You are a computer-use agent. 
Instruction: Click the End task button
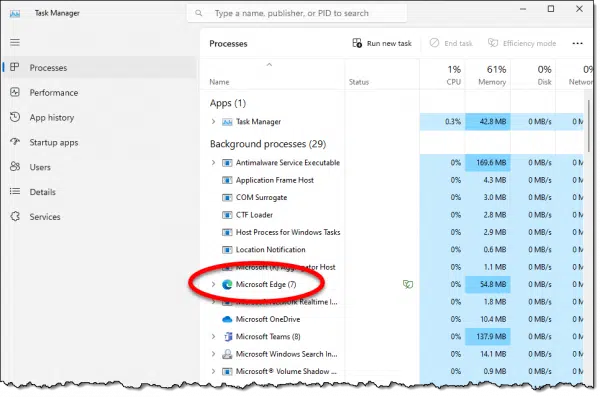coord(451,43)
